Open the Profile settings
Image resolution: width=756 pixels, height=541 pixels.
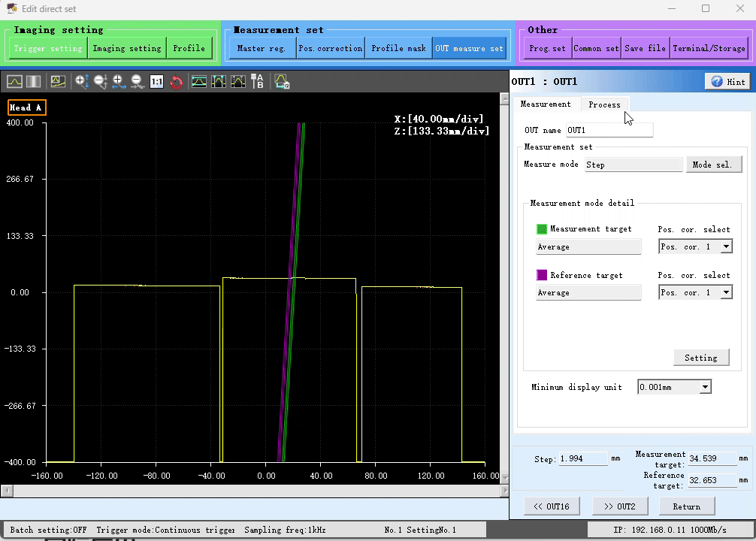click(189, 48)
